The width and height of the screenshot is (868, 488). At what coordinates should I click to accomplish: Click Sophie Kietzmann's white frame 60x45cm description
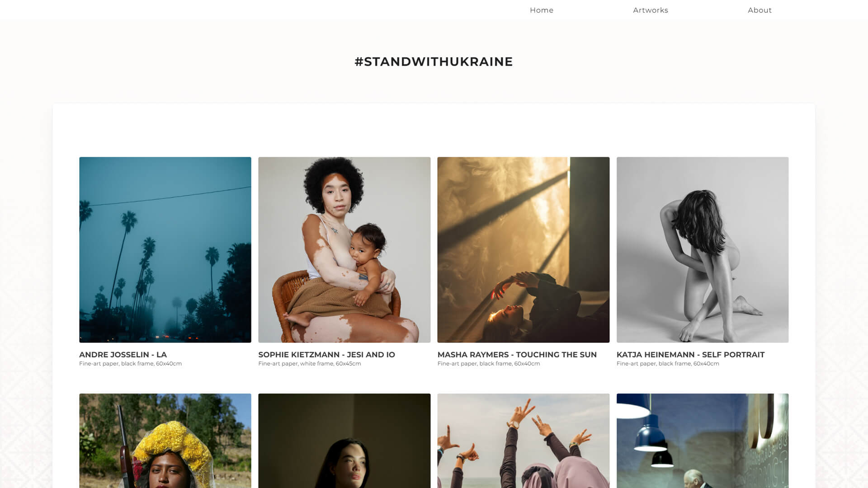pos(309,363)
